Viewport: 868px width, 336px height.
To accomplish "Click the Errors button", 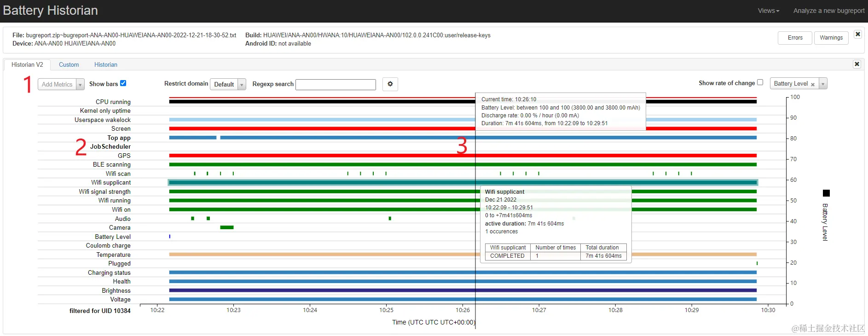I will click(x=795, y=38).
